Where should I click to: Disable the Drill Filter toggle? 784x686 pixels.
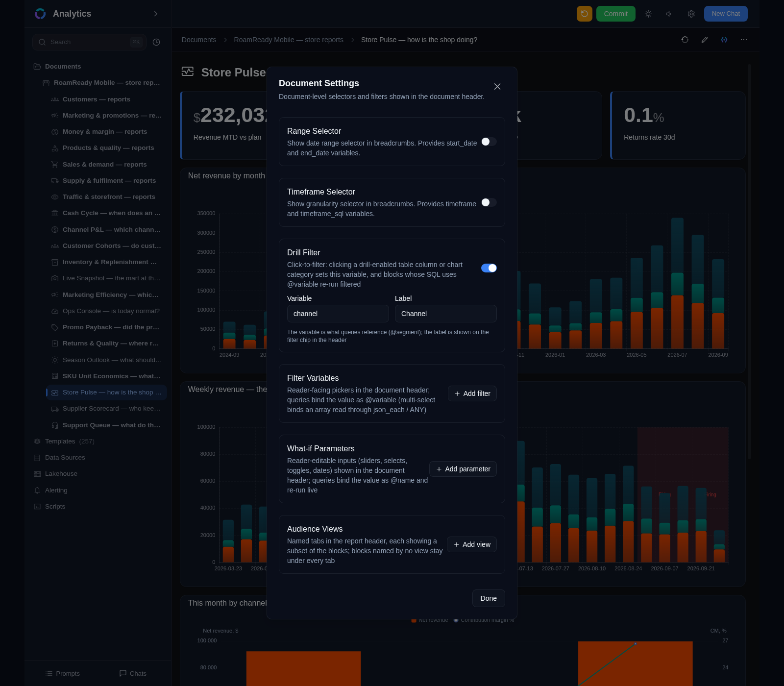pyautogui.click(x=489, y=268)
